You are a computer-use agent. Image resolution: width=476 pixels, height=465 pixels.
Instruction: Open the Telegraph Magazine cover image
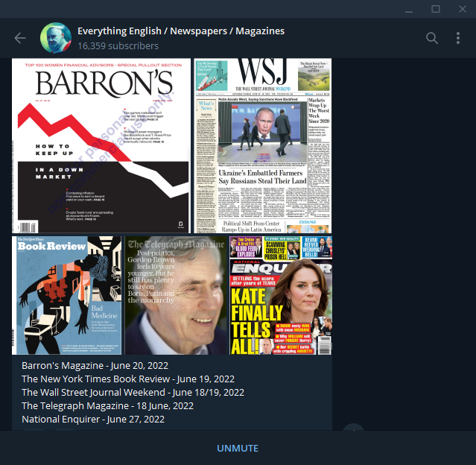[176, 296]
